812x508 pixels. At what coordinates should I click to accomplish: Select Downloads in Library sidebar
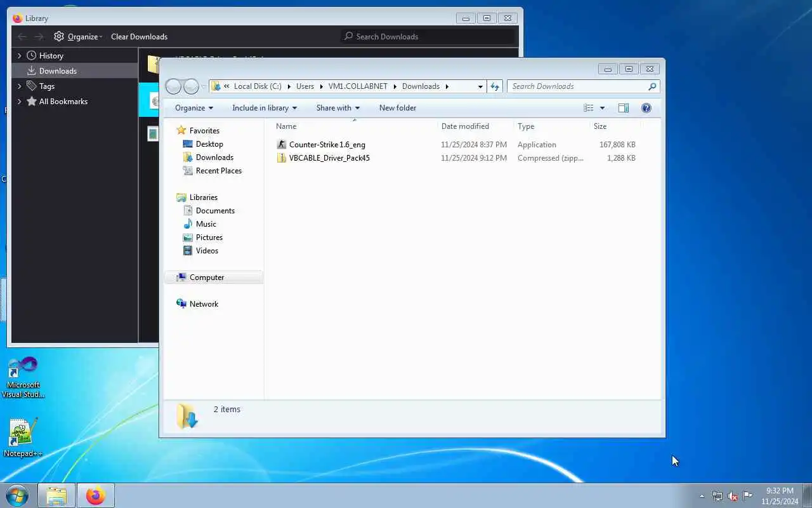[x=75, y=71]
